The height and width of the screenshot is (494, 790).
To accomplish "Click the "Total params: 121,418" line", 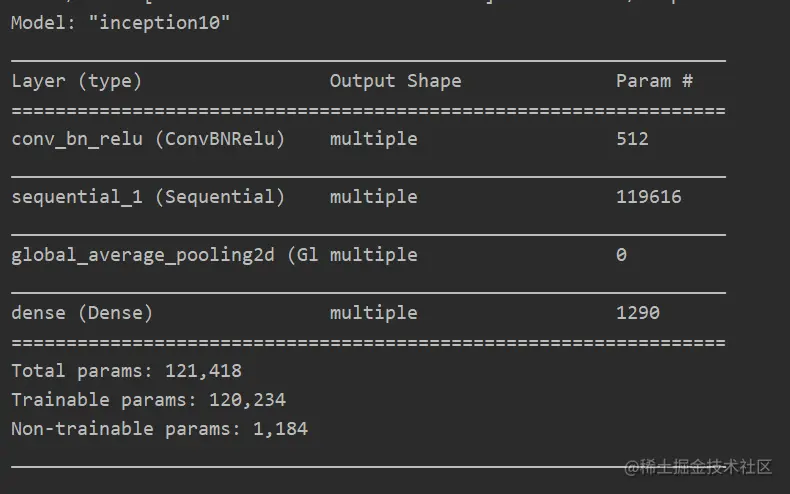I will coord(126,371).
